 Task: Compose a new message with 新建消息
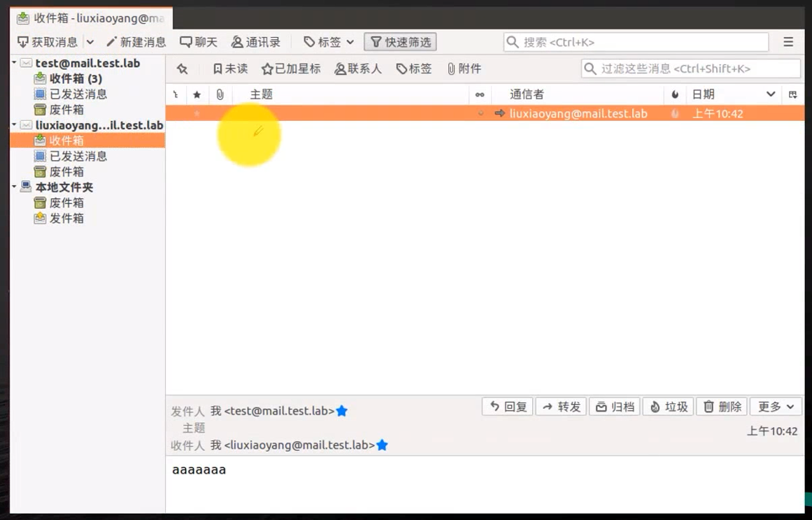pos(136,42)
